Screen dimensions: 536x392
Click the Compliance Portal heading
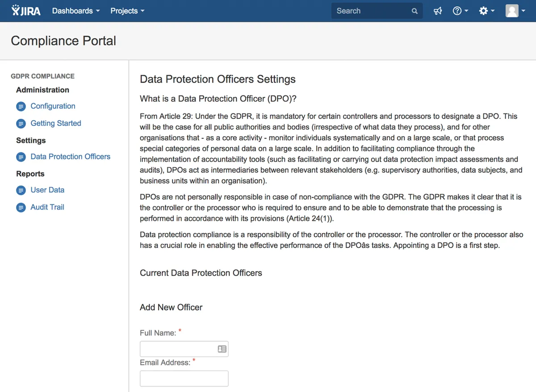(63, 41)
